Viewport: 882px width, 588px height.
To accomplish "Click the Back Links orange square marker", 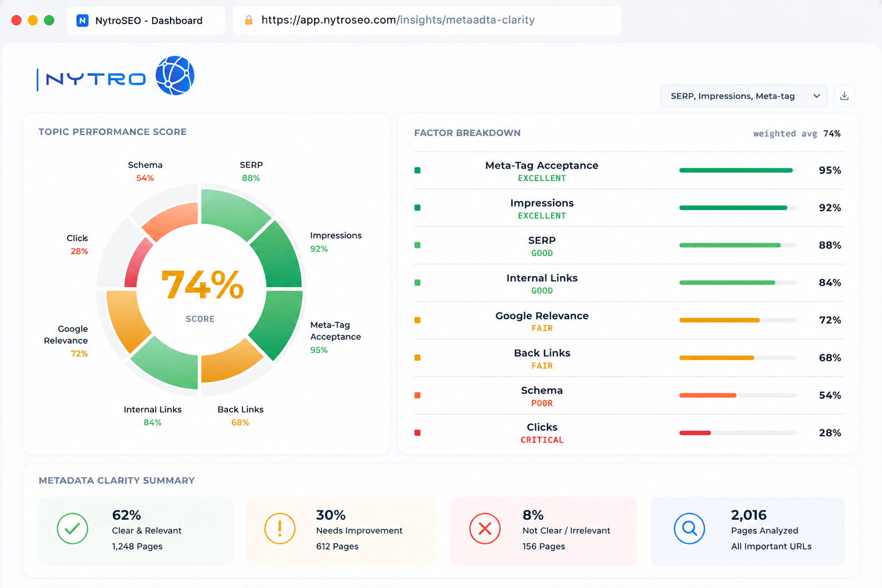I will coord(417,358).
